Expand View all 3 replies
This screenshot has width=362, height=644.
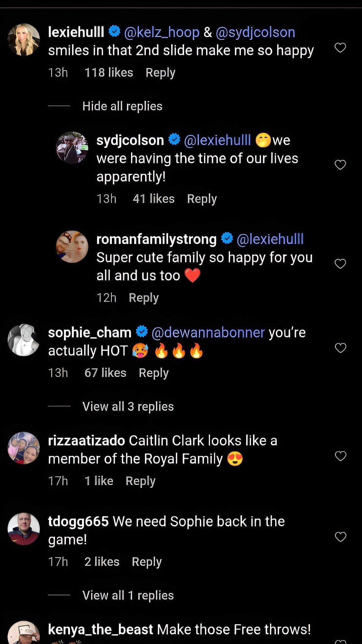128,407
